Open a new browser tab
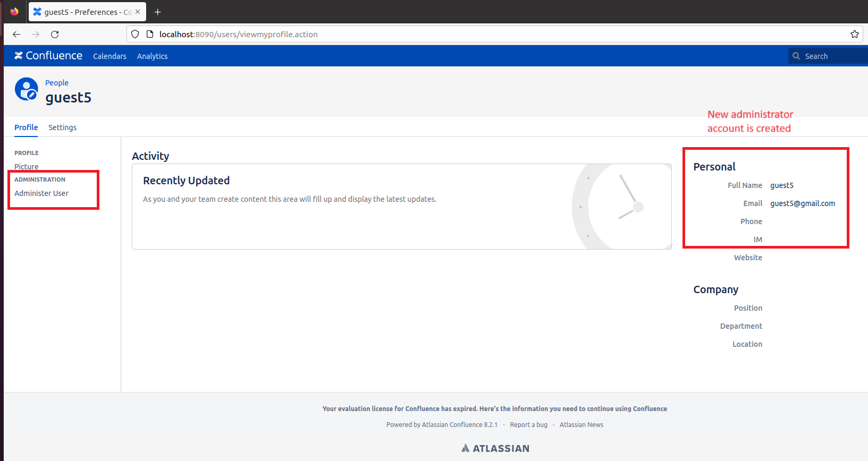The height and width of the screenshot is (461, 868). tap(158, 12)
